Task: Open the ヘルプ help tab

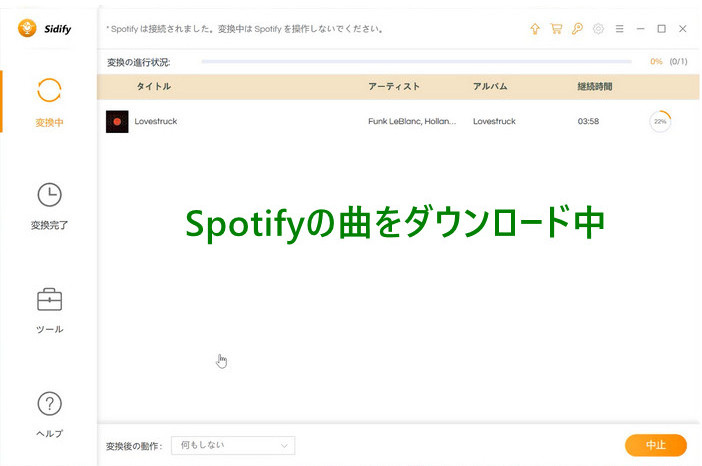Action: [49, 415]
